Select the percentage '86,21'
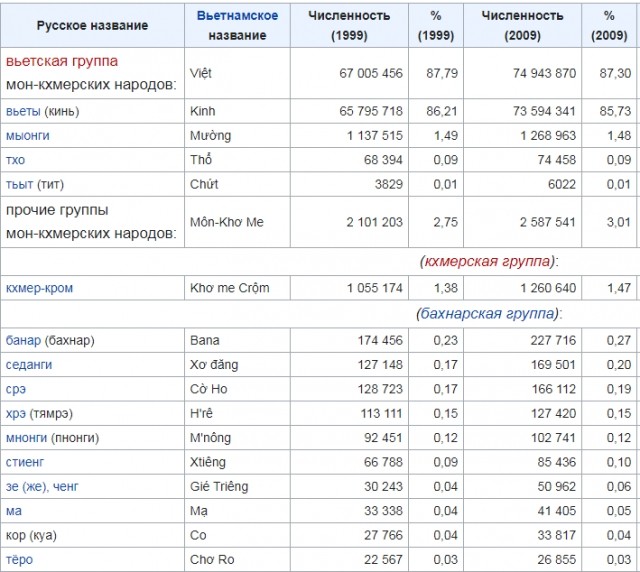The image size is (640, 572). (x=442, y=111)
